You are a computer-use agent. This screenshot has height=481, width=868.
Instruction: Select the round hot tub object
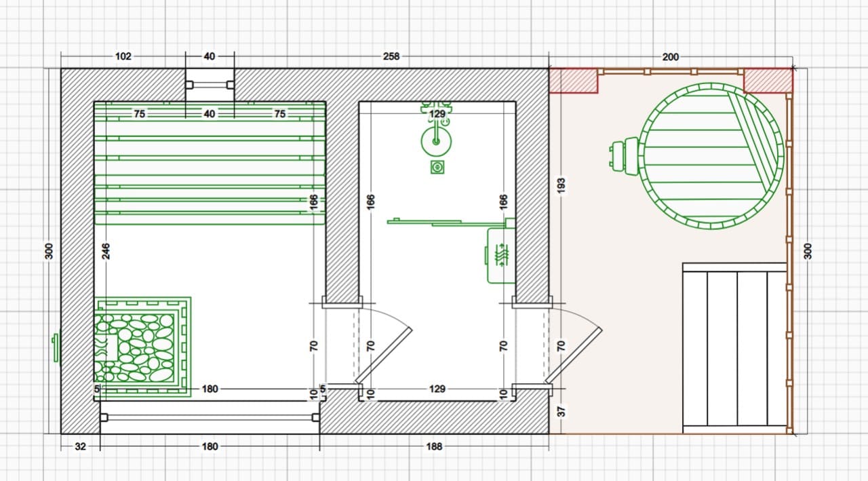[x=711, y=155]
